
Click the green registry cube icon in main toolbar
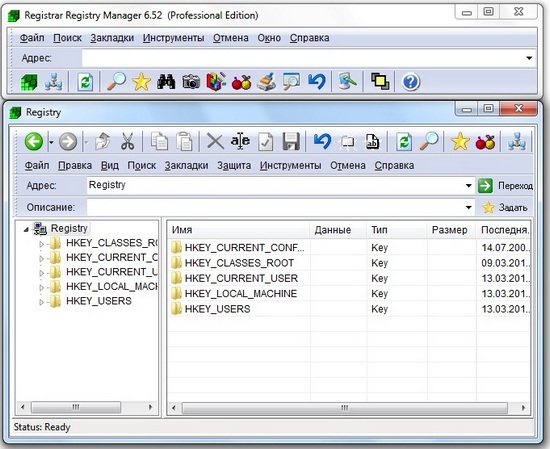[x=29, y=82]
